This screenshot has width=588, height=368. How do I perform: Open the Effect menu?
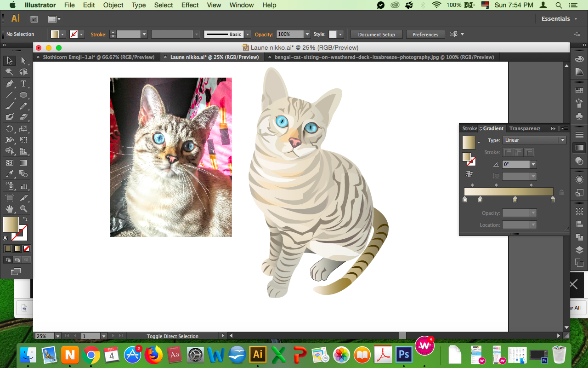coord(190,5)
